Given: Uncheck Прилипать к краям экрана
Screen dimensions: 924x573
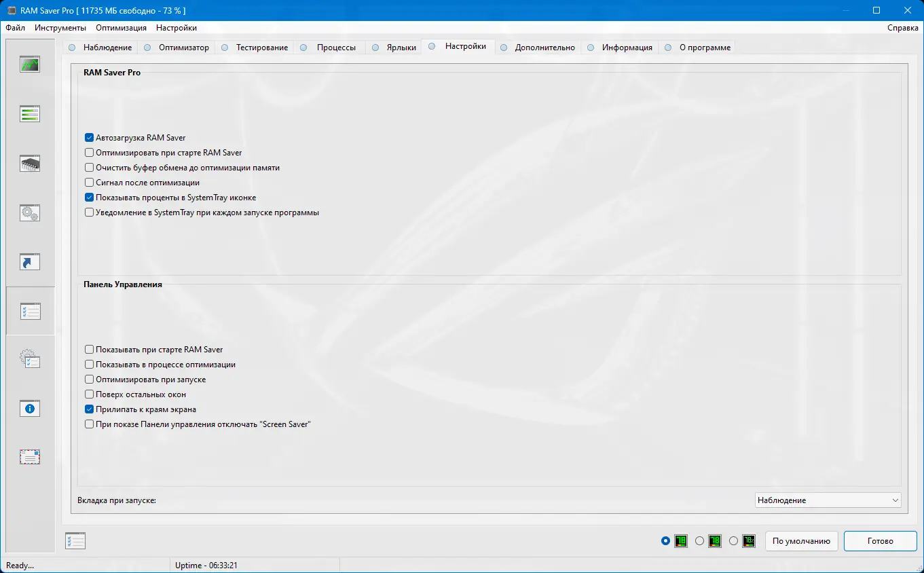Looking at the screenshot, I should click(89, 409).
